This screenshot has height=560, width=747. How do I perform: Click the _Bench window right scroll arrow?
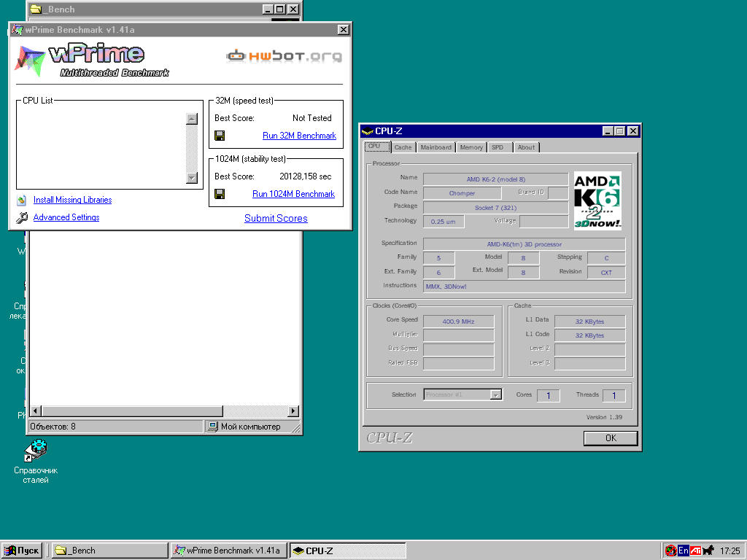(293, 411)
